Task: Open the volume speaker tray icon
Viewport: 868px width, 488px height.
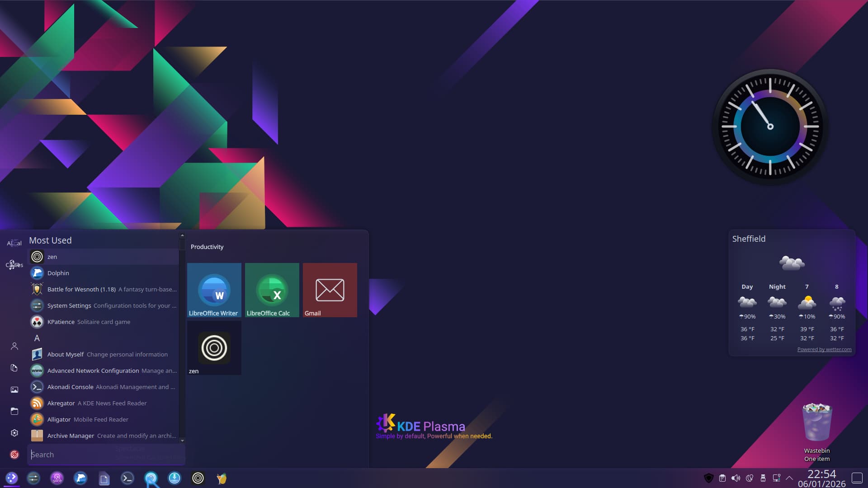Action: click(736, 478)
